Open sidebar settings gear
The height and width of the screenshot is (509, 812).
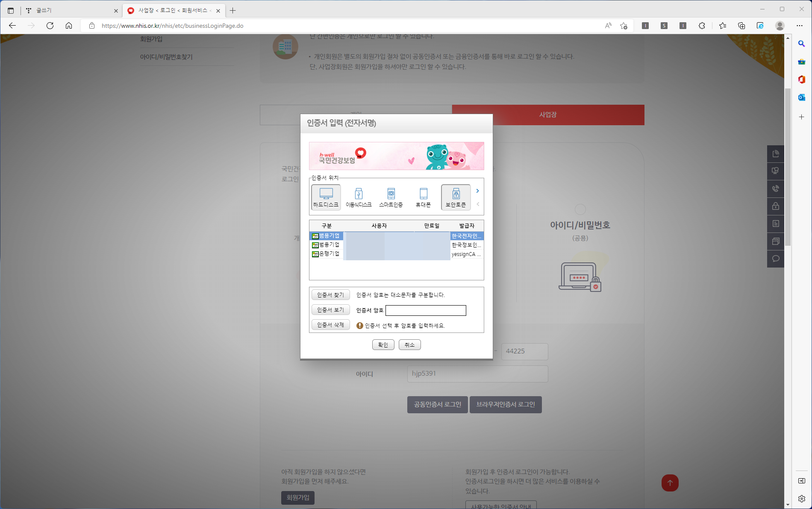802,499
